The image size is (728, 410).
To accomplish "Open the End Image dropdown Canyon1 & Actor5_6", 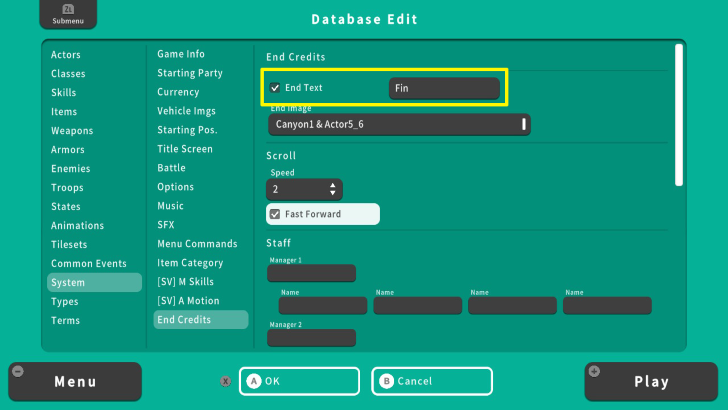I will point(399,124).
